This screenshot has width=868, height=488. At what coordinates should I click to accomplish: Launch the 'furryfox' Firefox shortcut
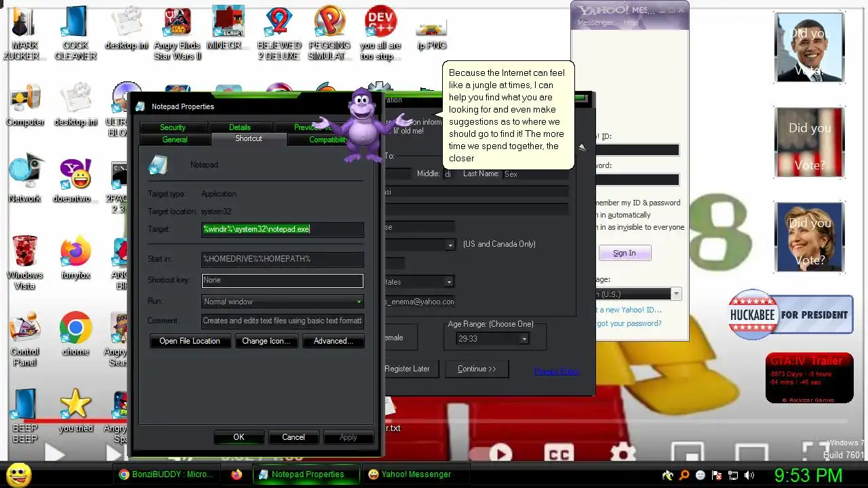click(75, 258)
